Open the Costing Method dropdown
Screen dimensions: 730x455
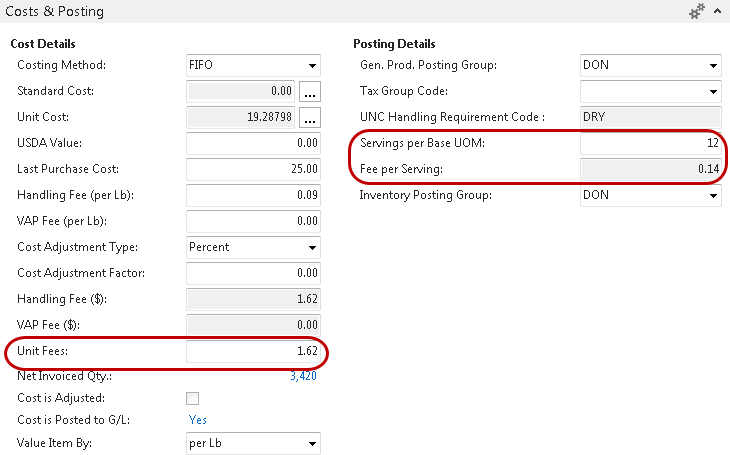tap(312, 65)
